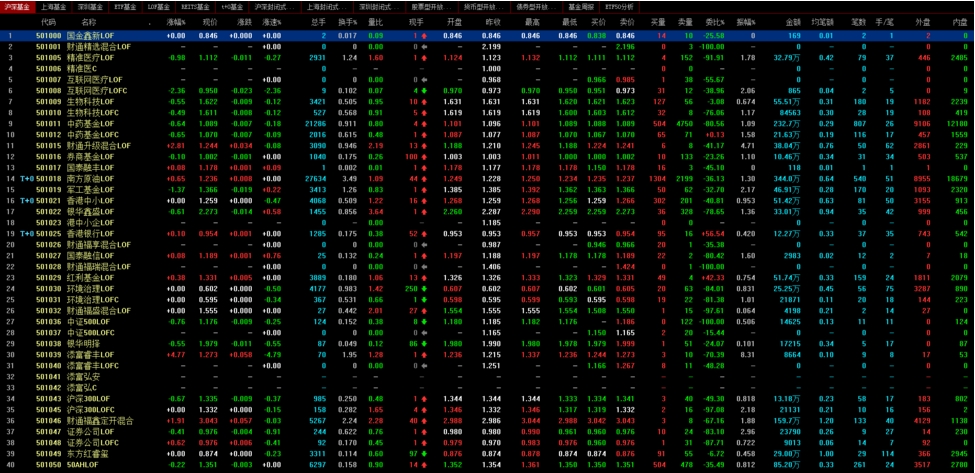
Task: Select fund 券商基金LOF
Action: click(x=90, y=157)
